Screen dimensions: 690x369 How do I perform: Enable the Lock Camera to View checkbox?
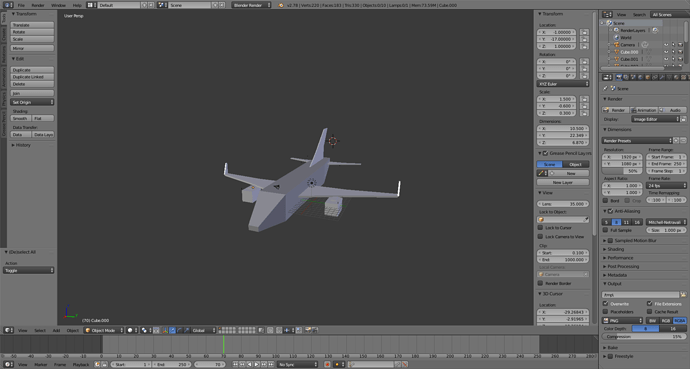[x=540, y=237]
